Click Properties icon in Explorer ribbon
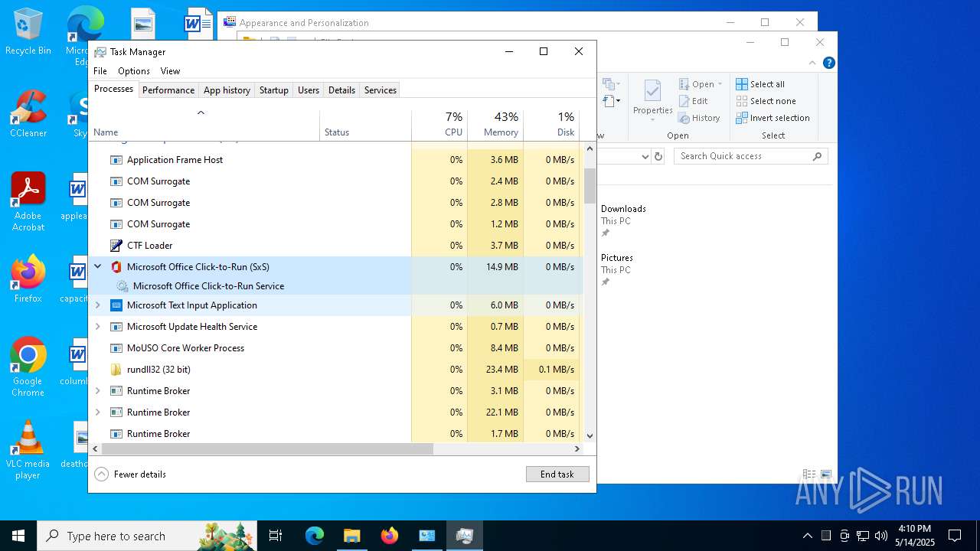Viewport: 980px width, 551px height. point(652,98)
